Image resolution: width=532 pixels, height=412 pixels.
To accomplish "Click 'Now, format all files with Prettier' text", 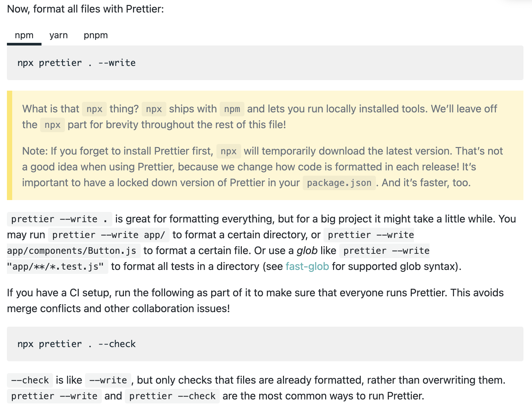I will (85, 9).
